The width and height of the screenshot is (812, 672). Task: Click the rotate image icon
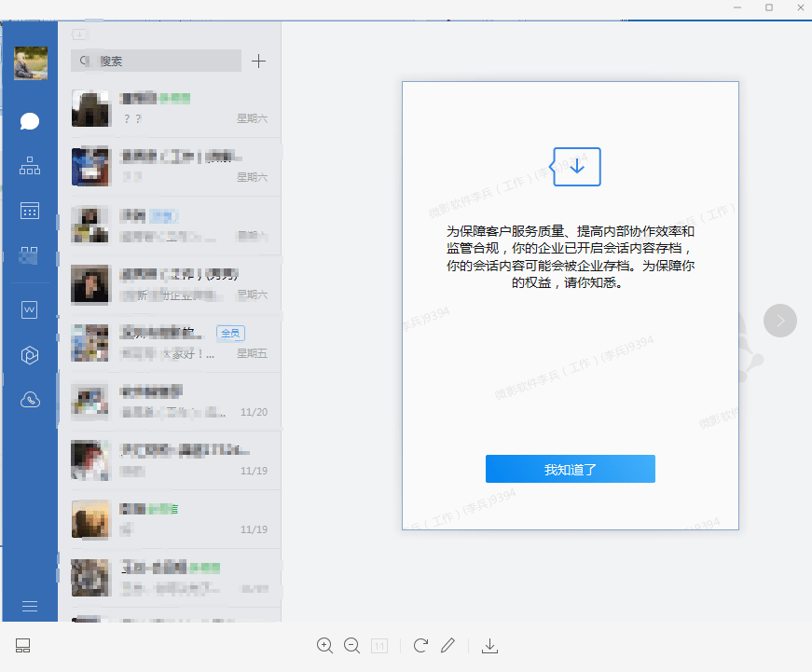pos(420,646)
